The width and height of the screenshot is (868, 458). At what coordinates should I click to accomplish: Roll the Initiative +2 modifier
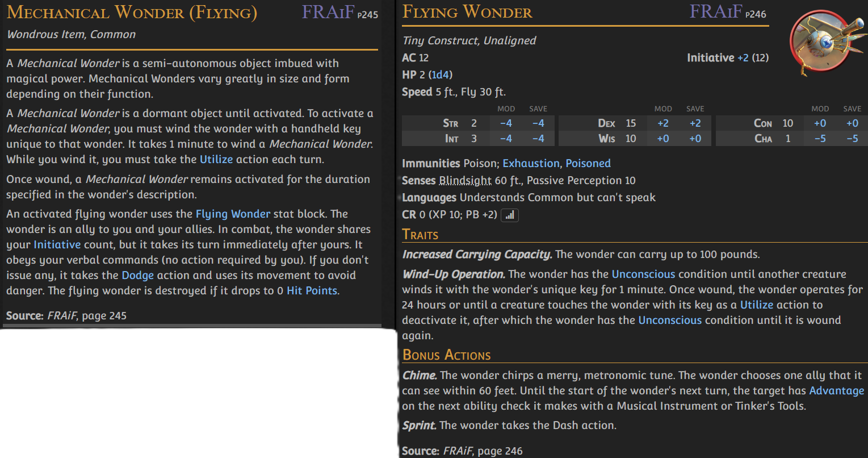click(743, 58)
